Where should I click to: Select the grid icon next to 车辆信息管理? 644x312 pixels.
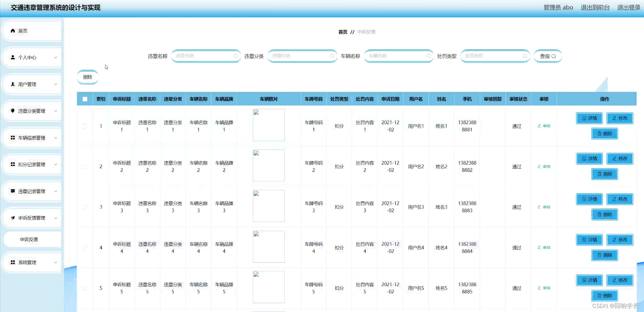pyautogui.click(x=13, y=137)
